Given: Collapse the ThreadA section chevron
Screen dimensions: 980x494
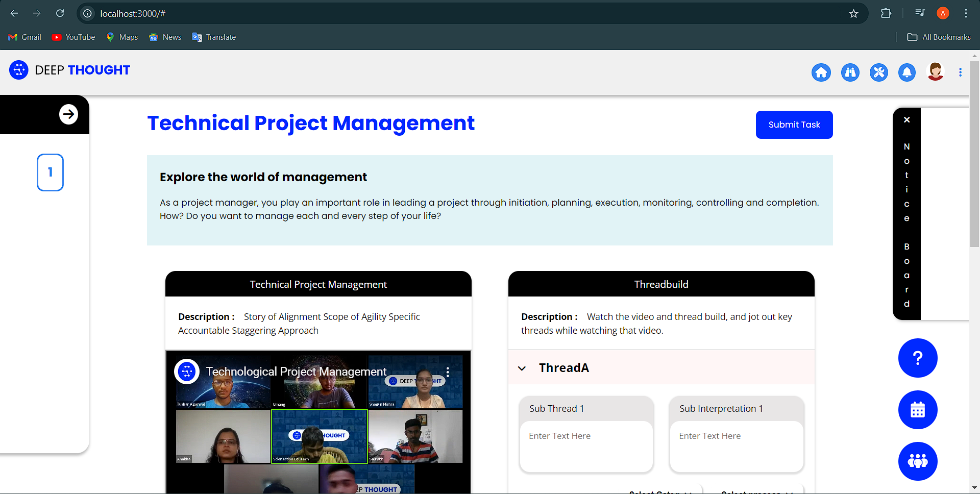Looking at the screenshot, I should 522,368.
